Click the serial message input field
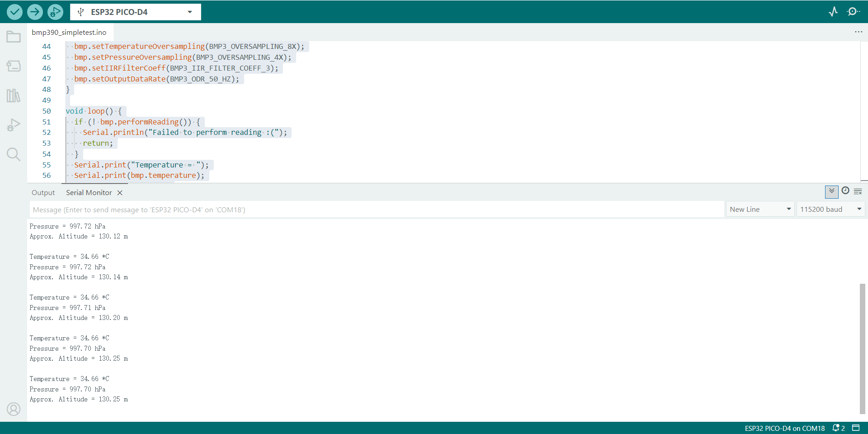Image resolution: width=868 pixels, height=434 pixels. tap(376, 210)
